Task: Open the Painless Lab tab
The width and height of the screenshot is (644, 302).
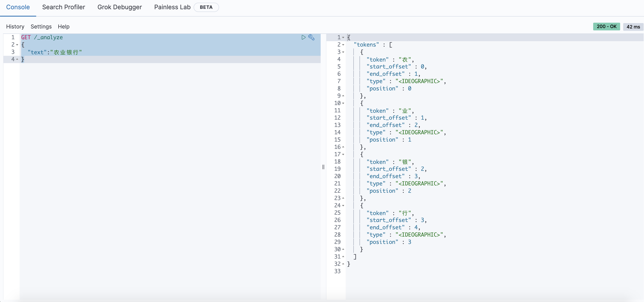Action: point(172,7)
